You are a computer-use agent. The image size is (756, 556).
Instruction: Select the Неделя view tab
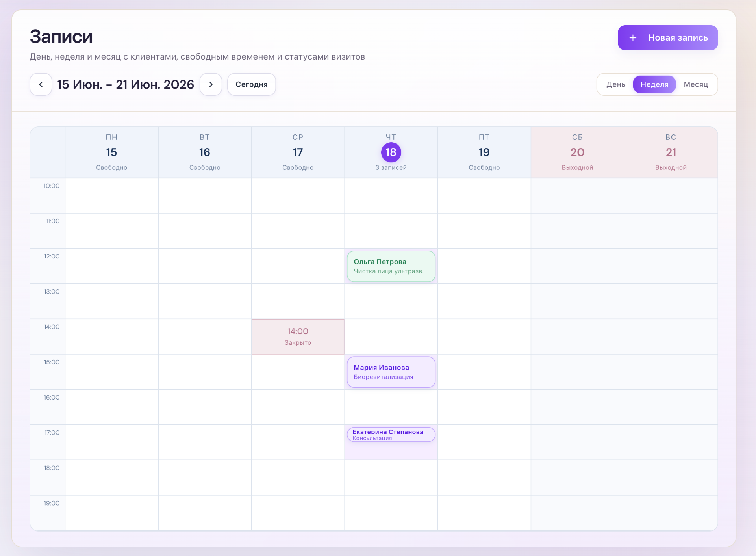pyautogui.click(x=654, y=84)
